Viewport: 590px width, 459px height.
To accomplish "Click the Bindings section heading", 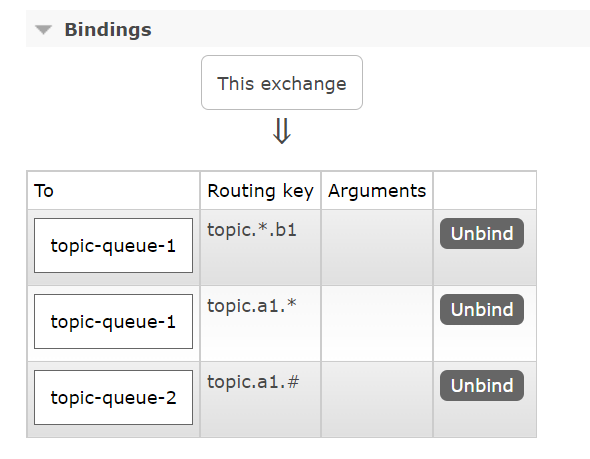I will 108,30.
